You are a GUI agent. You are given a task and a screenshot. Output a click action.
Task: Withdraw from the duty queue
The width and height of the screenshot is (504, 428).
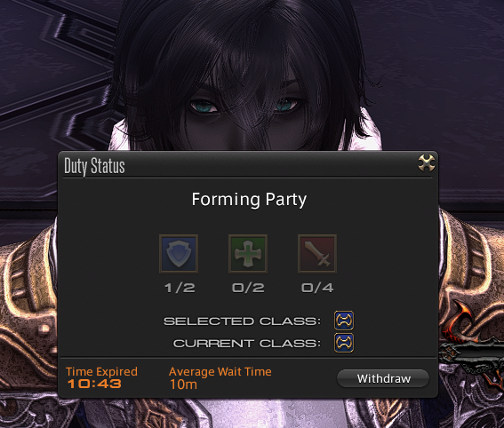(x=383, y=378)
